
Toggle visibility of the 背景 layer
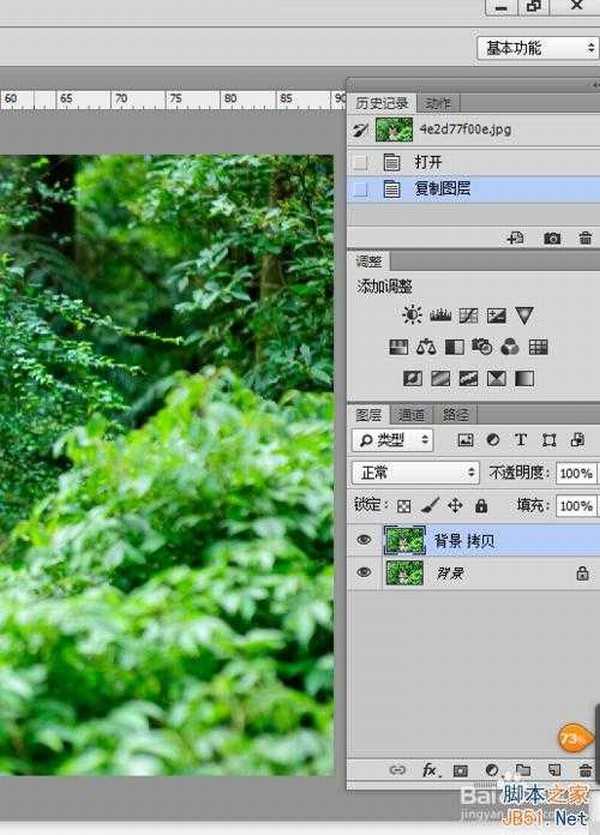364,573
